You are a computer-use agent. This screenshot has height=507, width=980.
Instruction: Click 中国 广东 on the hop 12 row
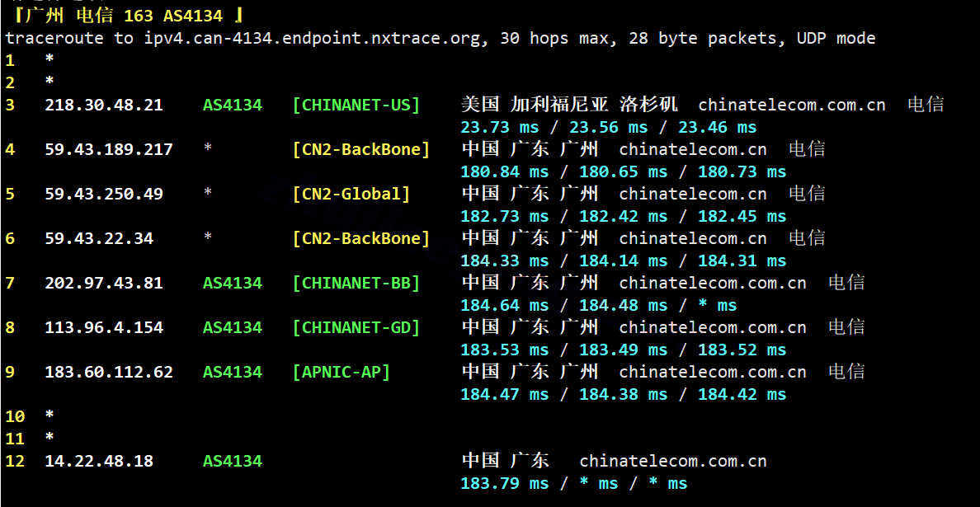[x=505, y=462]
